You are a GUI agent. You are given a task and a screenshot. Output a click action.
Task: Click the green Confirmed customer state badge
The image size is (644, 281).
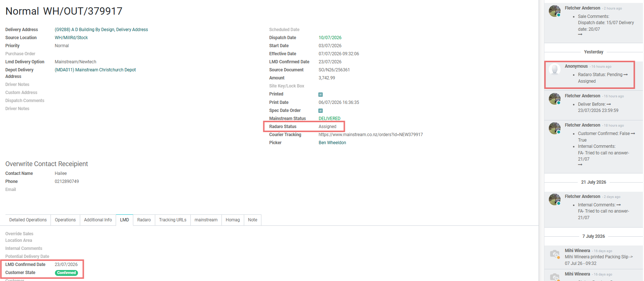[66, 273]
